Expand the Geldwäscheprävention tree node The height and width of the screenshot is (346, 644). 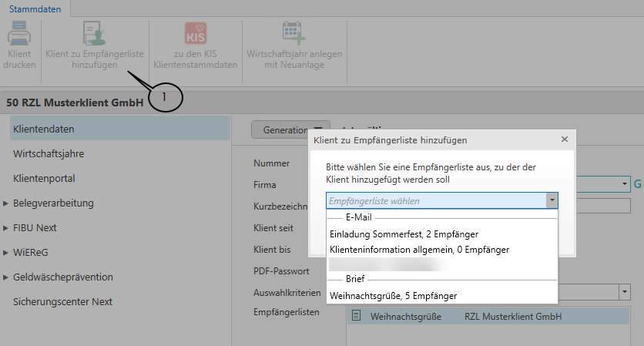[x=6, y=277]
